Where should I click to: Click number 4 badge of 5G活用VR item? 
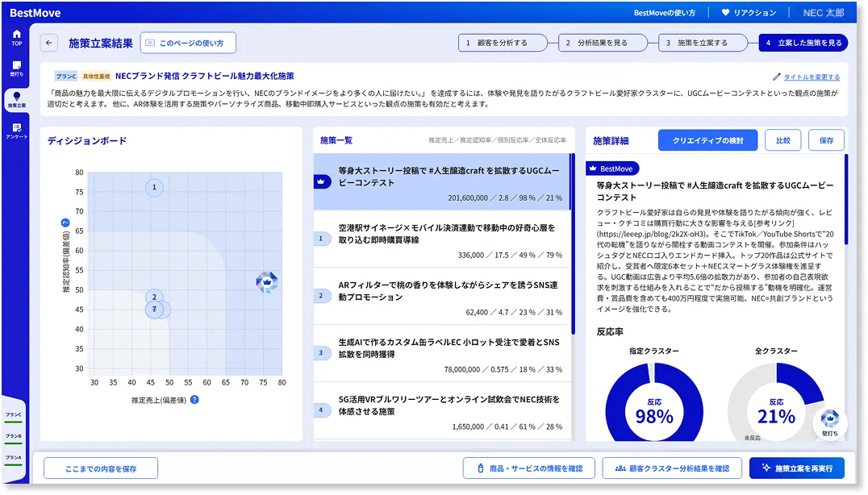point(321,410)
